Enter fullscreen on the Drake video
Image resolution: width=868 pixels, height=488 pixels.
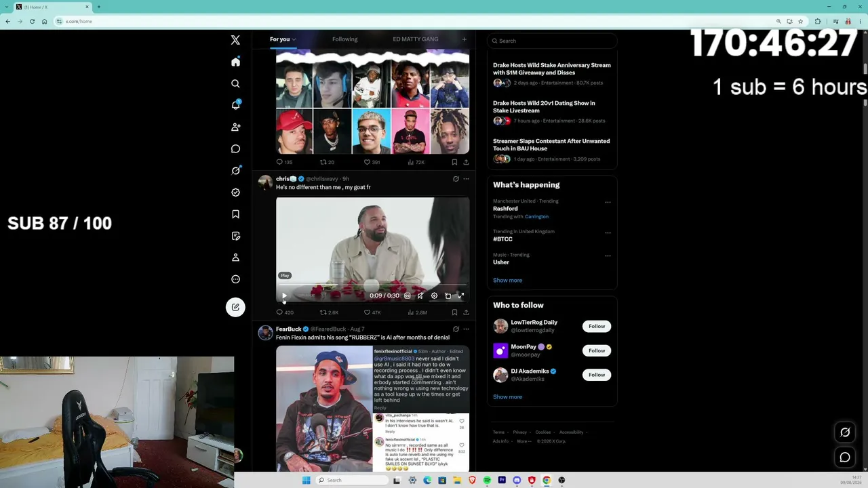pyautogui.click(x=461, y=296)
